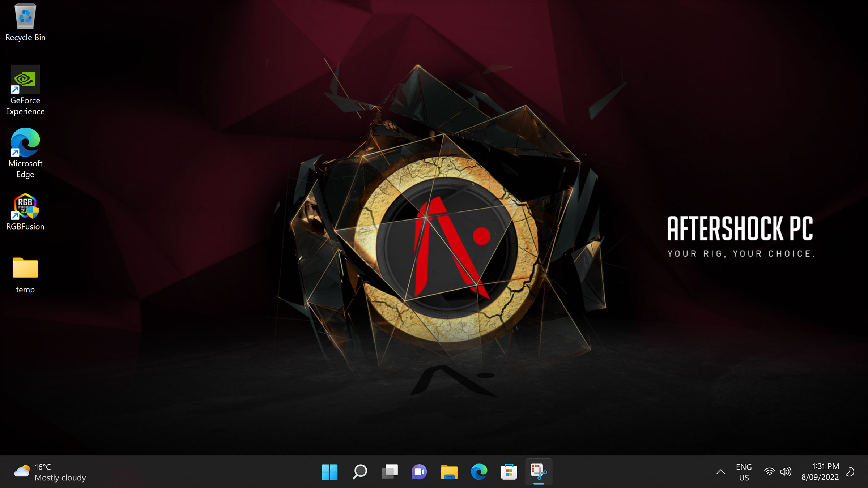The width and height of the screenshot is (868, 488).
Task: Open the clock showing 1:31 PM
Action: click(x=820, y=472)
